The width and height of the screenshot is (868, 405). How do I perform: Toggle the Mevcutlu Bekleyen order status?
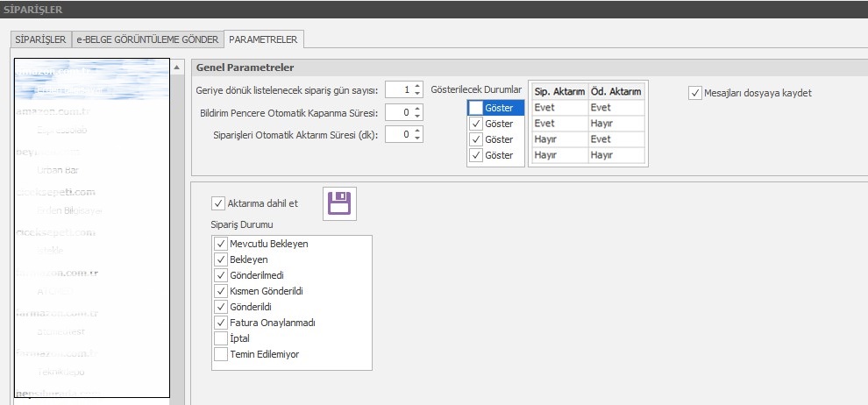pyautogui.click(x=220, y=244)
